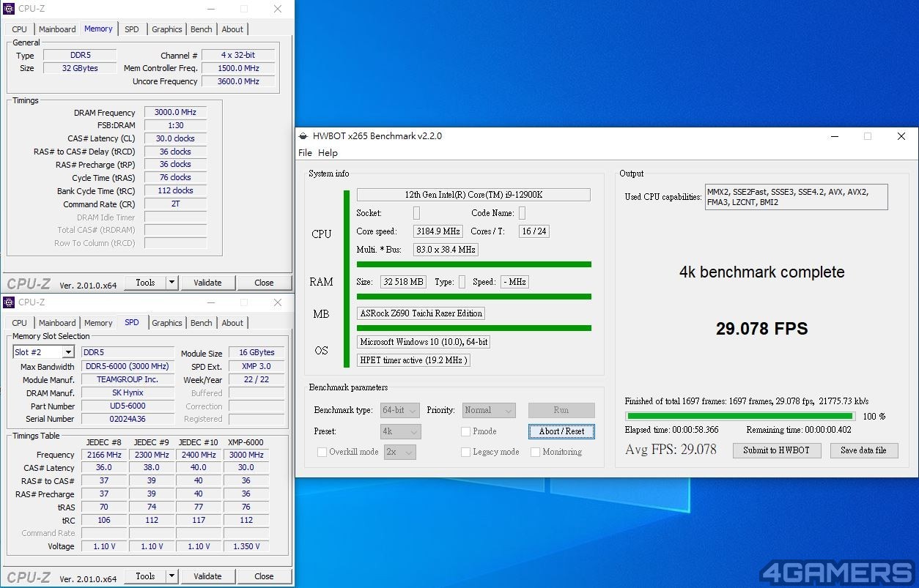Select the Mainboard tab in the CPU-Z SPD window
919x588 pixels.
57,323
